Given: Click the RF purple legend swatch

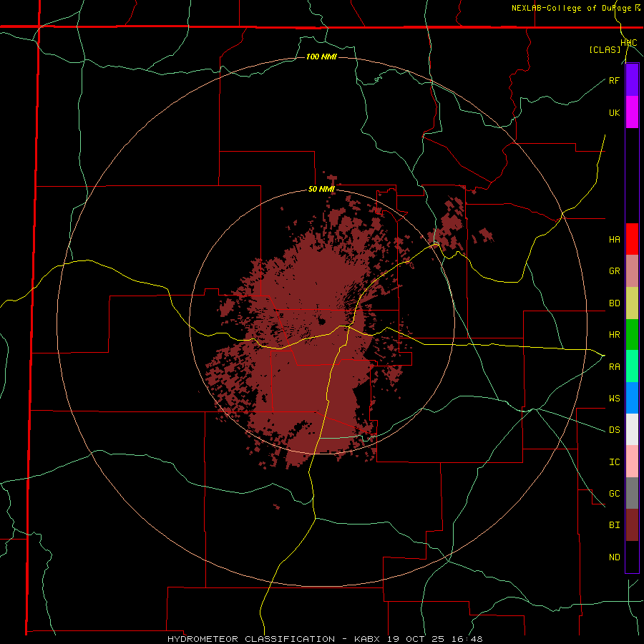Looking at the screenshot, I should 632,80.
